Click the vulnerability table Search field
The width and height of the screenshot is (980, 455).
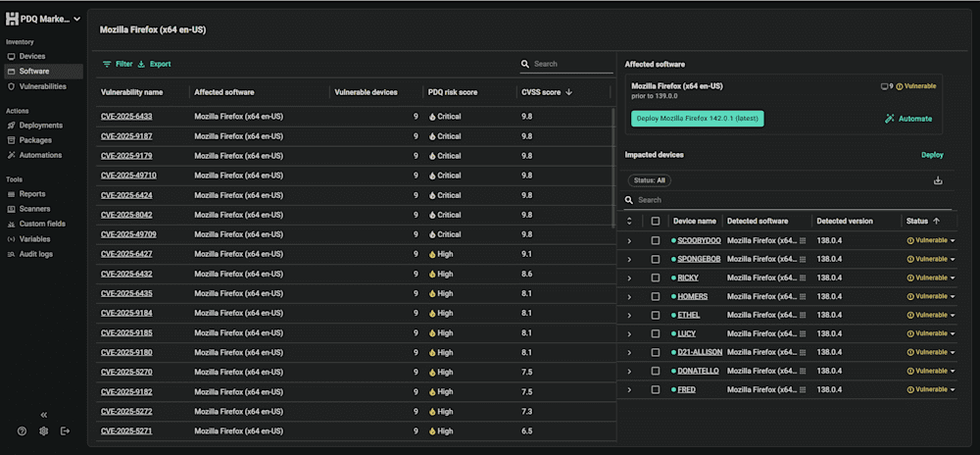[566, 64]
